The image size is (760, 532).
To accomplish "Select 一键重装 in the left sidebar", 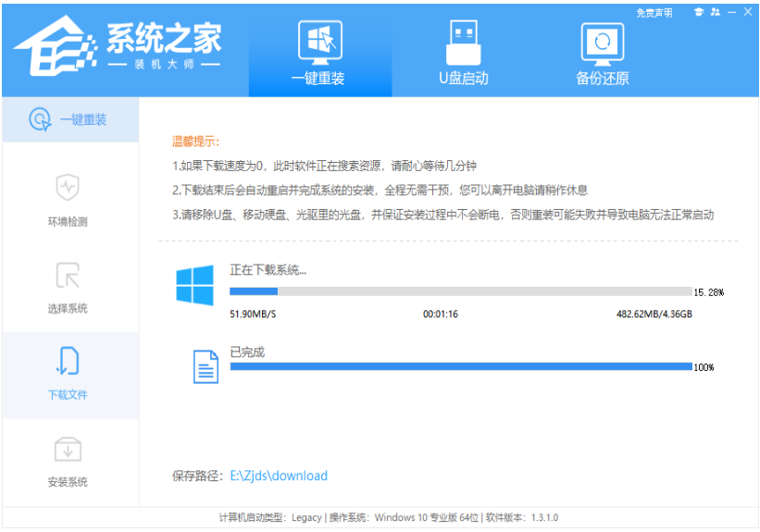I will (70, 119).
